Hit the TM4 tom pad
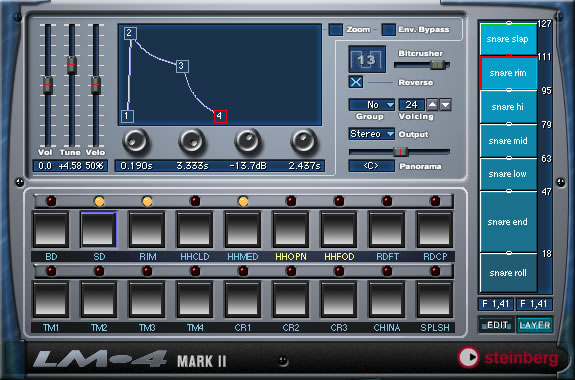This screenshot has height=380, width=575. point(195,299)
